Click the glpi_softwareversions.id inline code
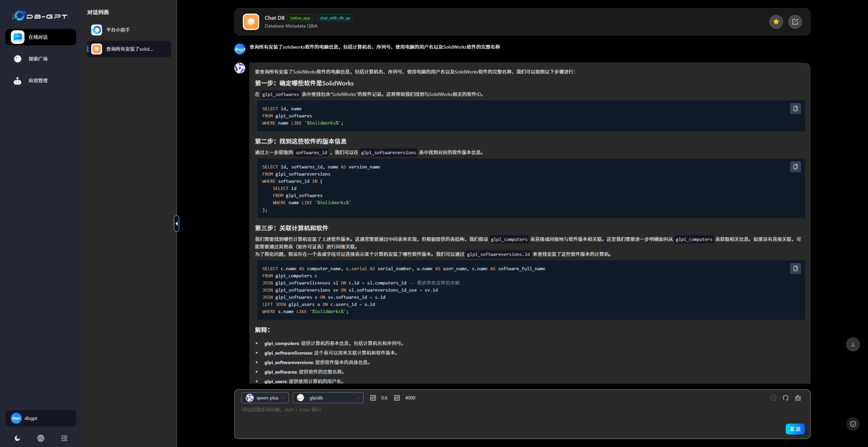This screenshot has width=868, height=447. point(498,254)
